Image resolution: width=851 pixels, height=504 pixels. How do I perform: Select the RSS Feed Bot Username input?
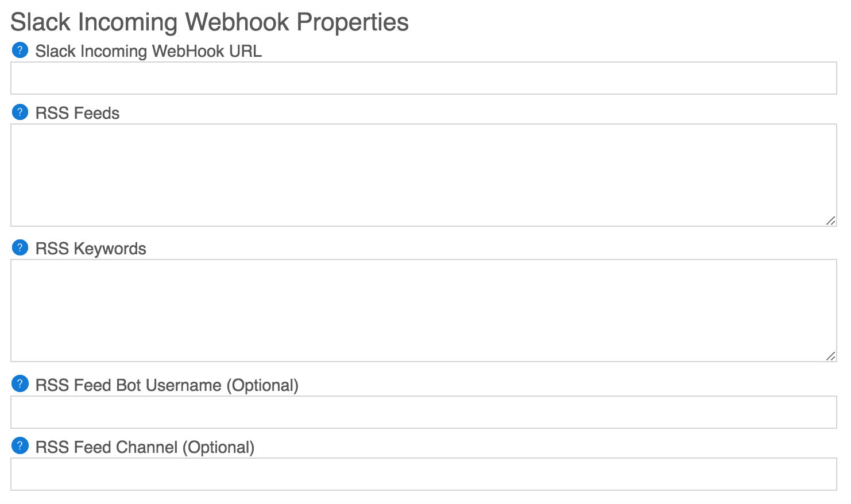pyautogui.click(x=424, y=412)
